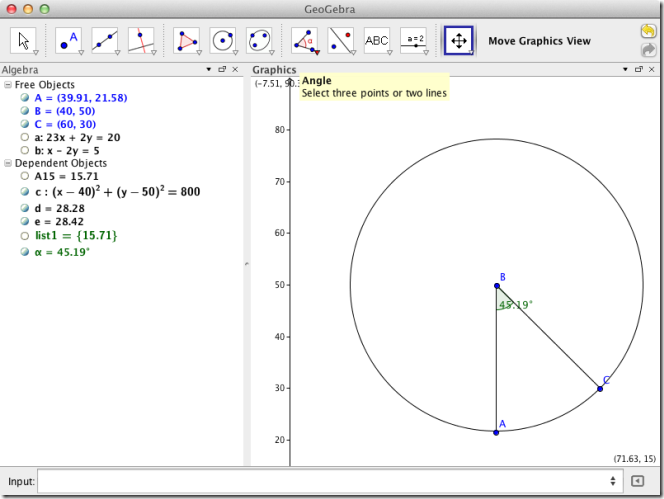The image size is (664, 499).
Task: Toggle visibility of point A
Action: tap(25, 97)
